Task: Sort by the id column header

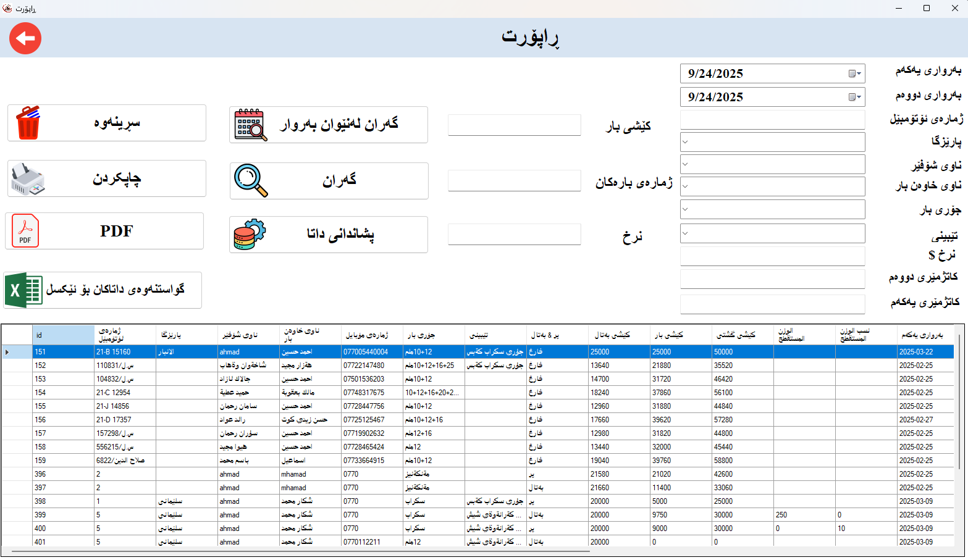Action: tap(63, 335)
